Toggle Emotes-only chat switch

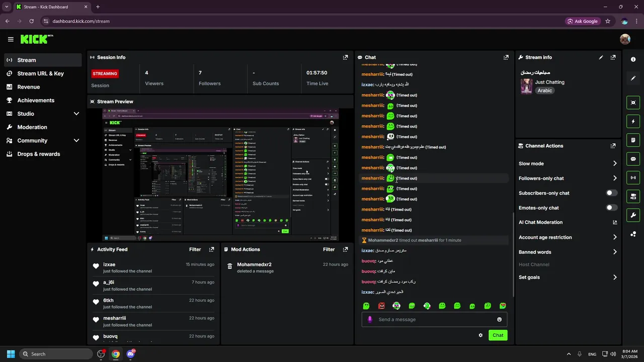612,208
